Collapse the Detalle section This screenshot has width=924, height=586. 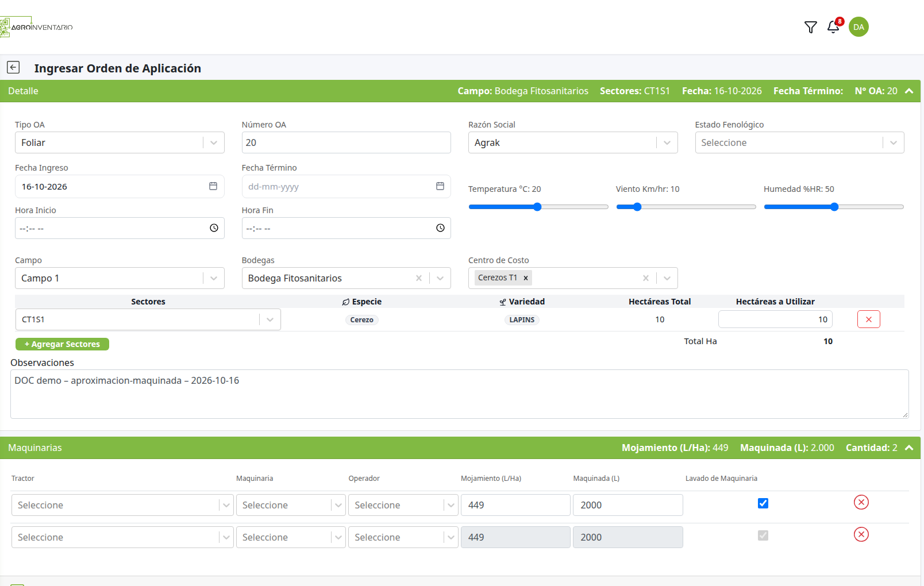[909, 91]
